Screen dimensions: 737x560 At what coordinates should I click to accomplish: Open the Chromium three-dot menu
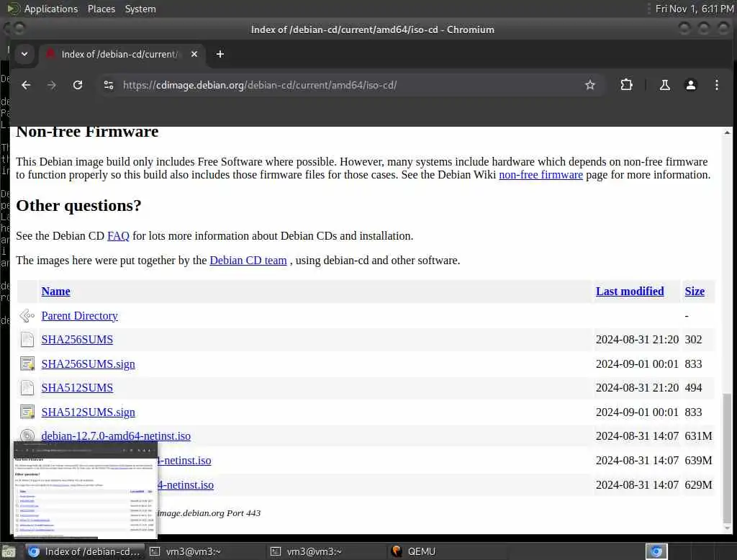[716, 85]
